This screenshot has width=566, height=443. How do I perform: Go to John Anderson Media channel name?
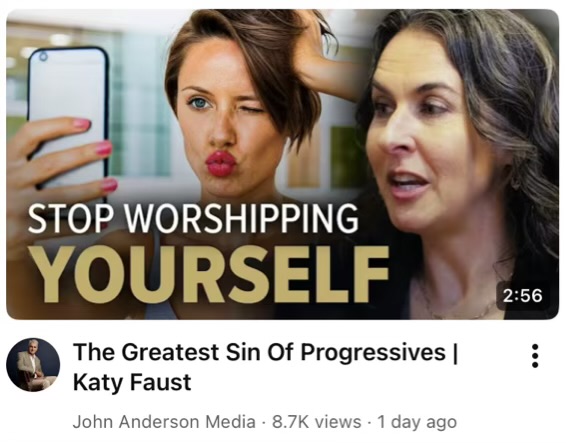coord(164,422)
